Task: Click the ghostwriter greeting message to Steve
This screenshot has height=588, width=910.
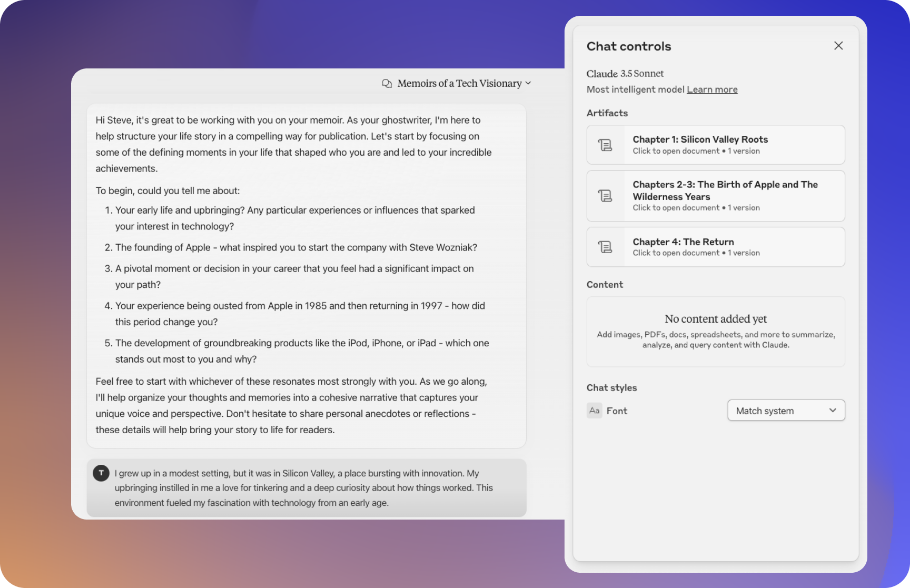Action: (293, 144)
